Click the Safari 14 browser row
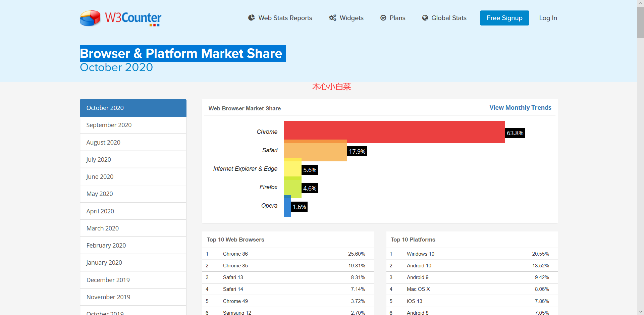644x315 pixels. coord(288,289)
